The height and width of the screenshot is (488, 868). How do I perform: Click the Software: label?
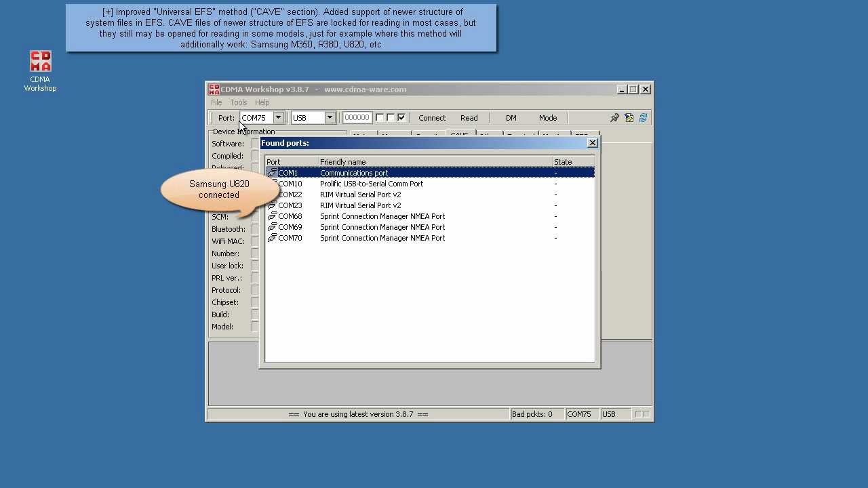228,144
